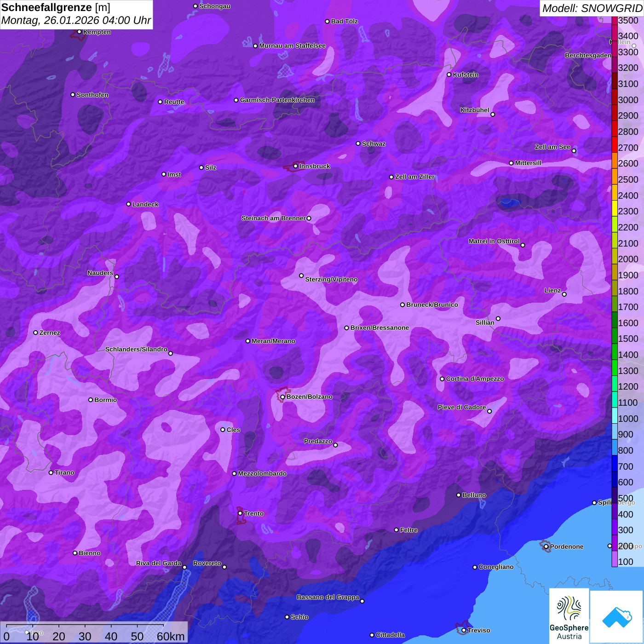Image resolution: width=644 pixels, height=644 pixels.
Task: Click the 100 violet legend swatch
Action: (614, 559)
